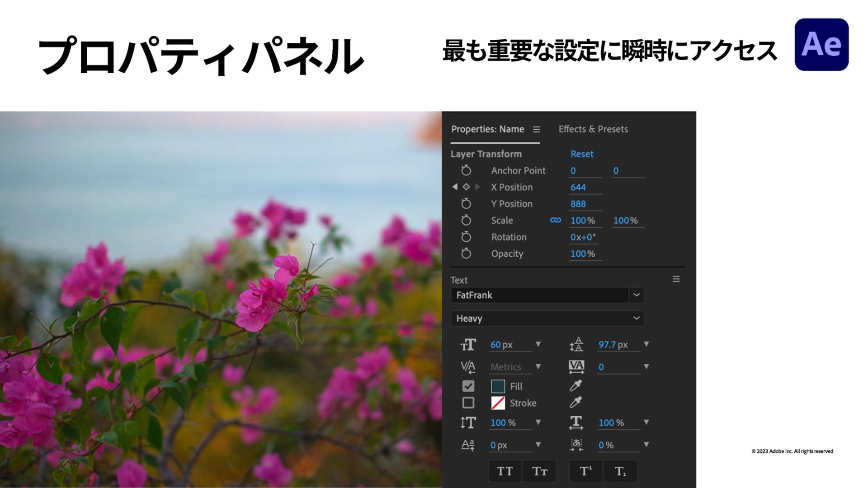
Task: Click the Stroke color eyedropper
Action: [576, 402]
